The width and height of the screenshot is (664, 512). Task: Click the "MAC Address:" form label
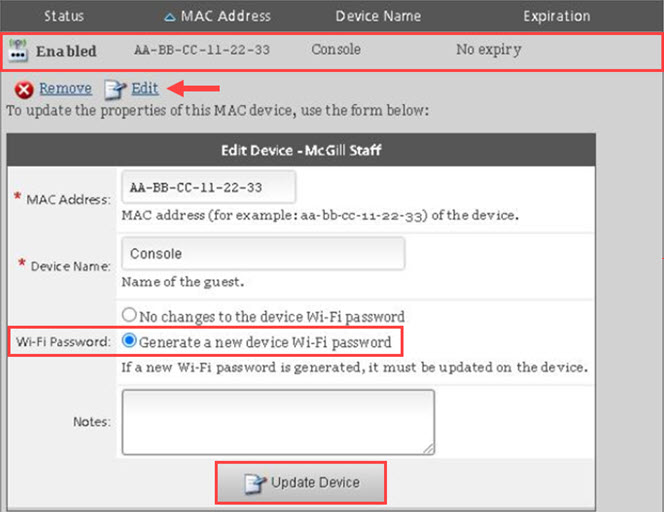point(68,199)
